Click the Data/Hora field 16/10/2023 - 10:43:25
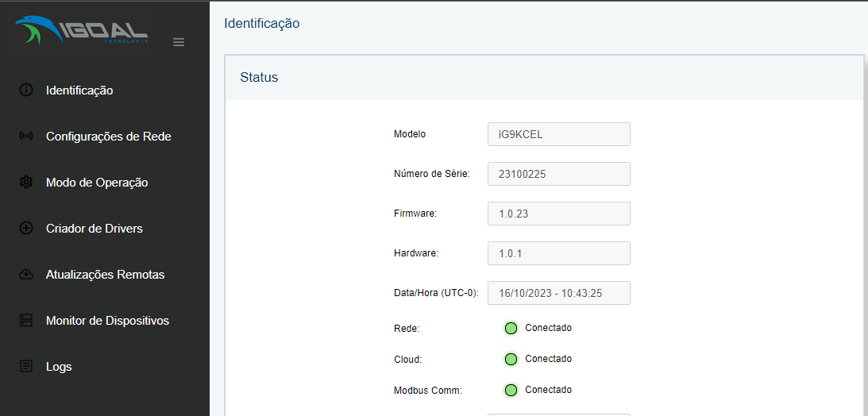This screenshot has width=868, height=416. click(x=558, y=293)
